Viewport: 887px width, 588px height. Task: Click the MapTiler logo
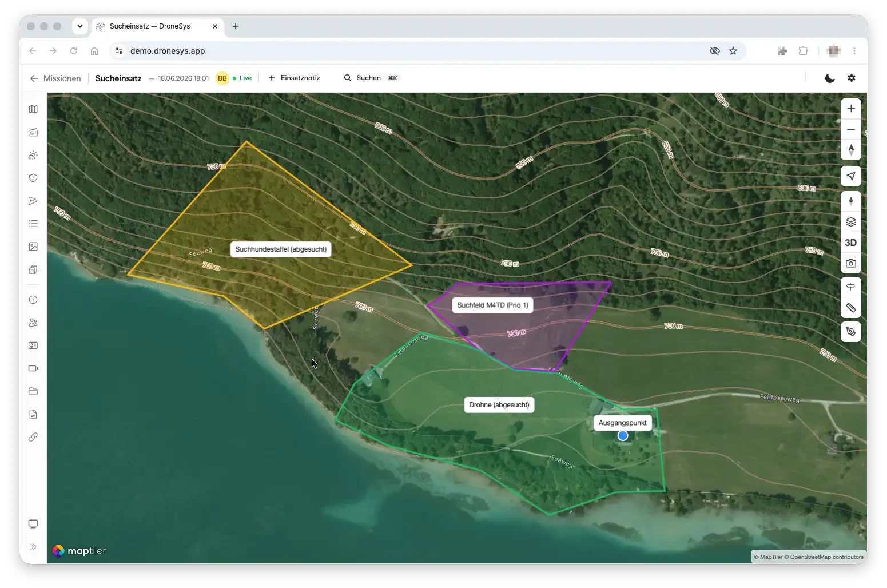pos(79,551)
